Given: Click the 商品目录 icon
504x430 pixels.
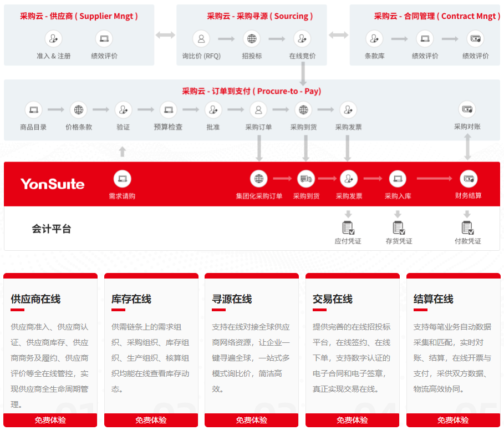Looking at the screenshot, I should 33,110.
